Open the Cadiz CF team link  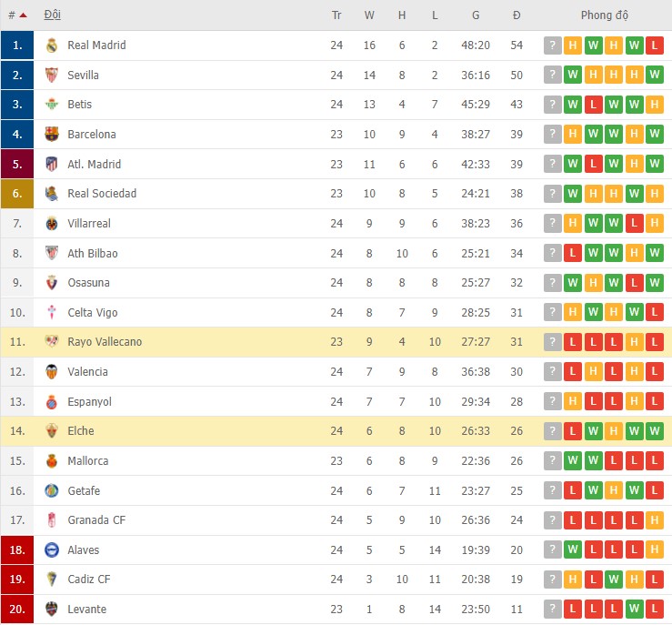(x=89, y=580)
